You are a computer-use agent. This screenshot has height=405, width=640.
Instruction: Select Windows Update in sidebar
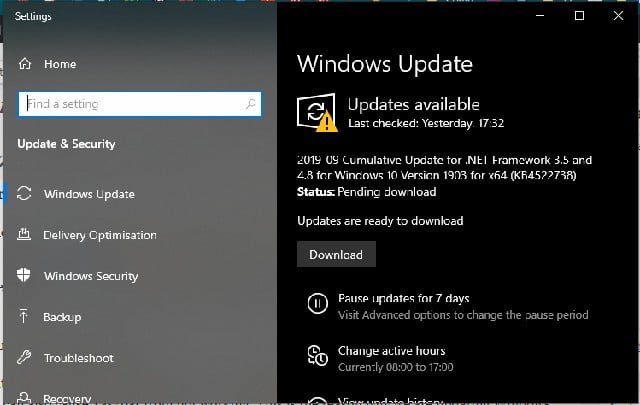pyautogui.click(x=89, y=194)
